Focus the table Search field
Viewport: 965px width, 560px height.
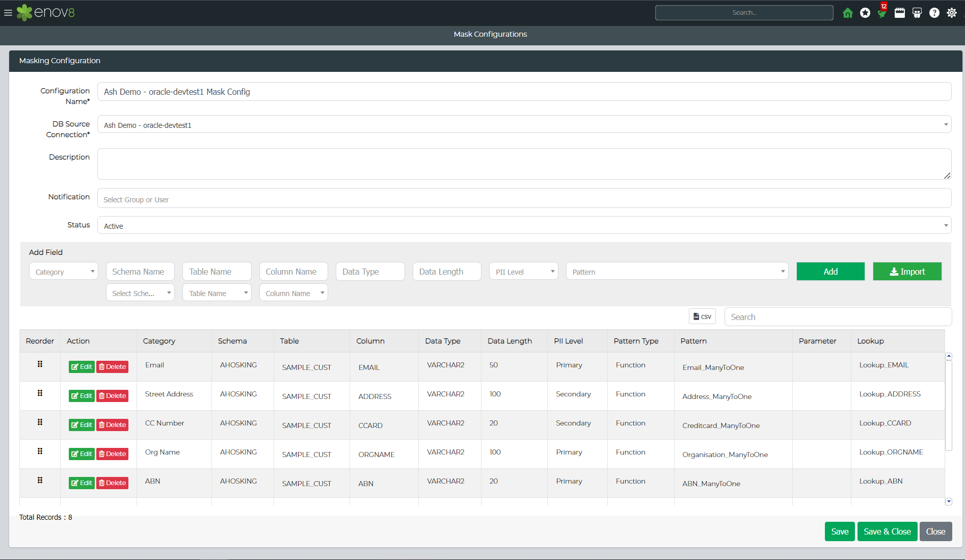(x=838, y=316)
